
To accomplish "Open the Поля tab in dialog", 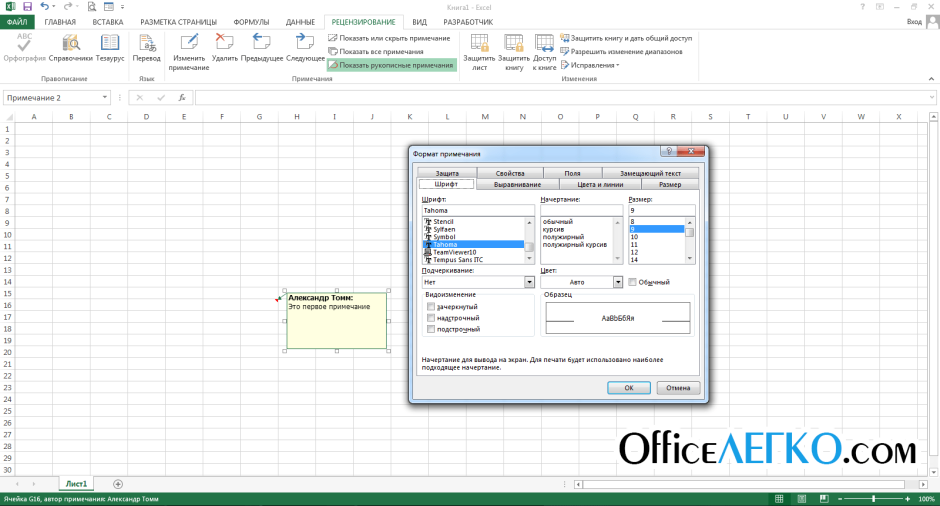I will [573, 173].
